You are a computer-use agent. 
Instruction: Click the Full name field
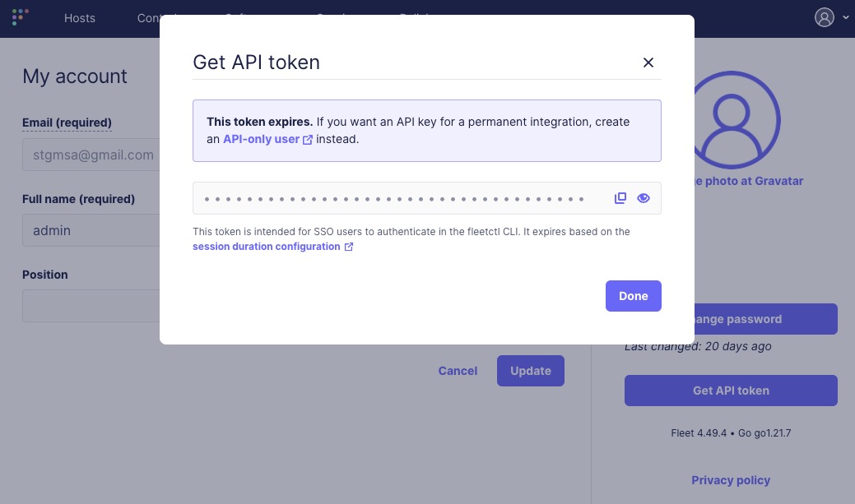tap(92, 230)
